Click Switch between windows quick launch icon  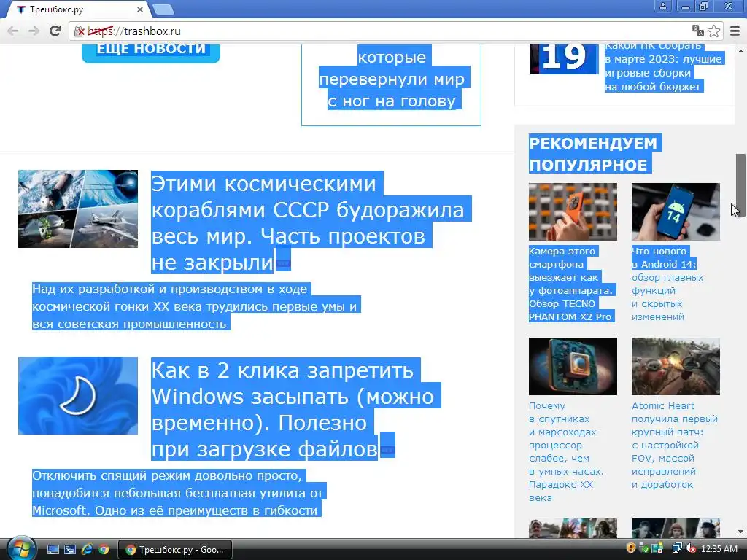point(69,550)
